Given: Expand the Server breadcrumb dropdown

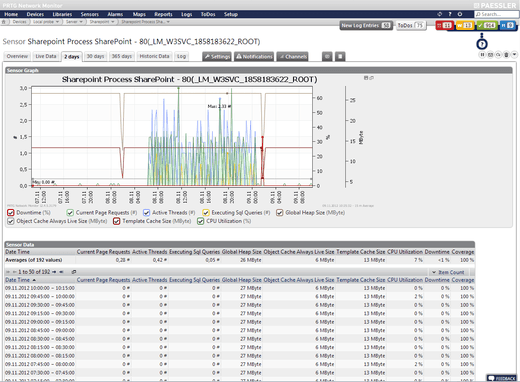Looking at the screenshot, I should coord(81,22).
